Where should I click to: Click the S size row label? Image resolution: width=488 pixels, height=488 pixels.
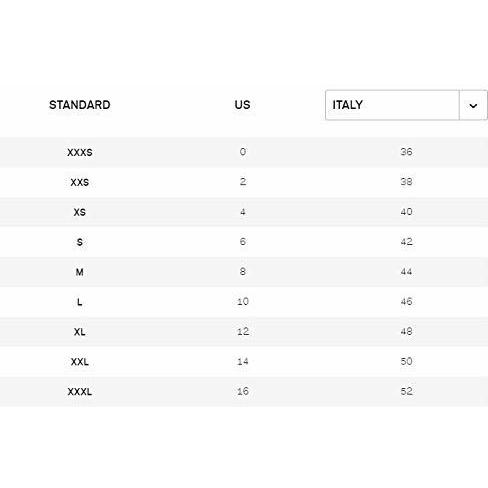click(x=80, y=242)
